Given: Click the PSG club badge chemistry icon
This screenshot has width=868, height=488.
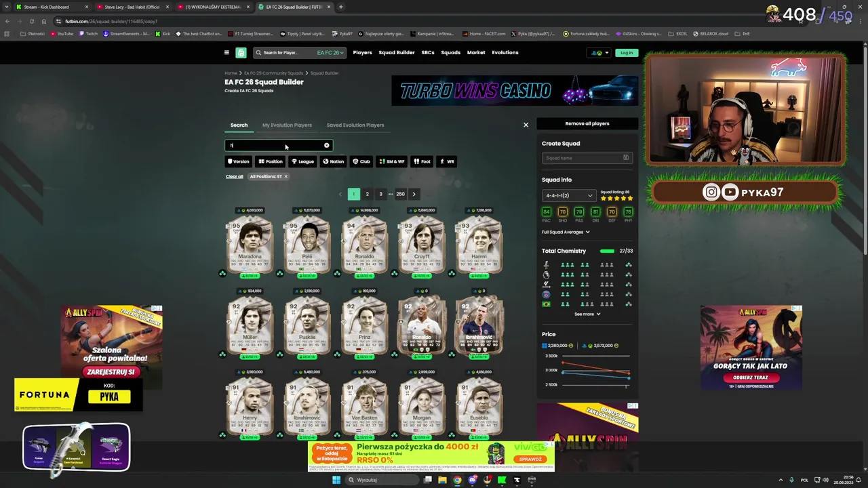Looking at the screenshot, I should [x=547, y=294].
